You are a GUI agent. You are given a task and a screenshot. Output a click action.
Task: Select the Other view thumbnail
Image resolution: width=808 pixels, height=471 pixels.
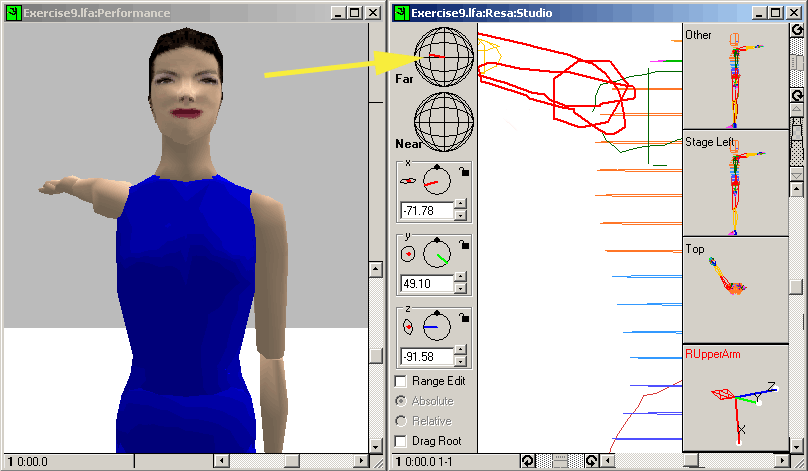click(734, 77)
